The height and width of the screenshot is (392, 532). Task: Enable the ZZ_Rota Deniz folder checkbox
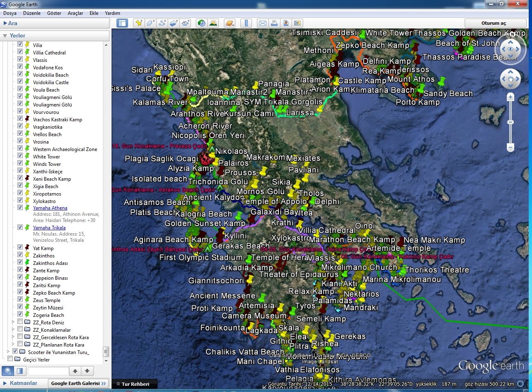pyautogui.click(x=20, y=322)
